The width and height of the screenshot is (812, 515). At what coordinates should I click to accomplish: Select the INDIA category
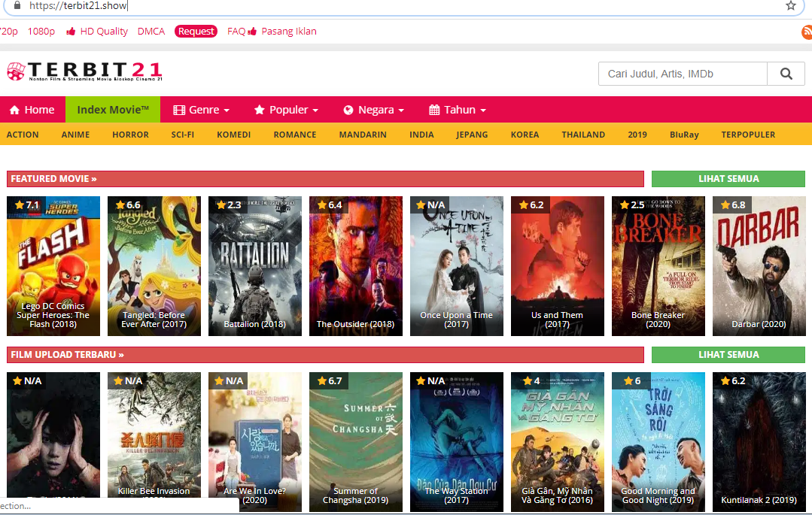coord(421,135)
